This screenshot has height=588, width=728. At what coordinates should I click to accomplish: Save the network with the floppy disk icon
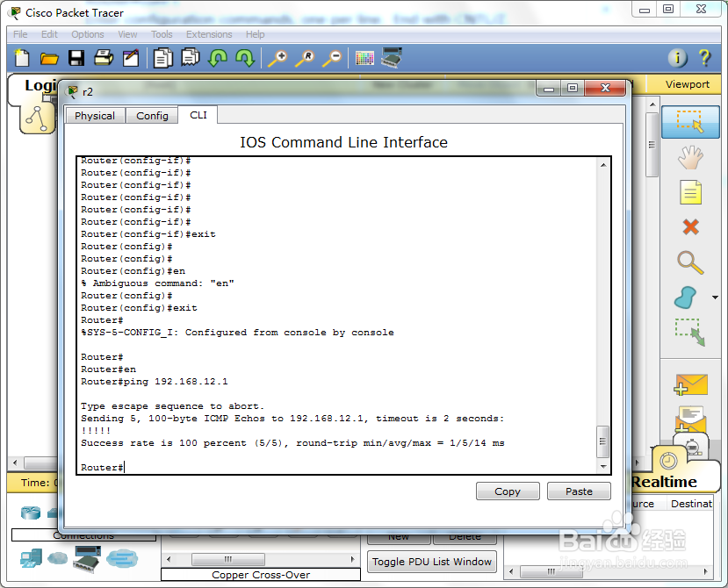(76, 58)
